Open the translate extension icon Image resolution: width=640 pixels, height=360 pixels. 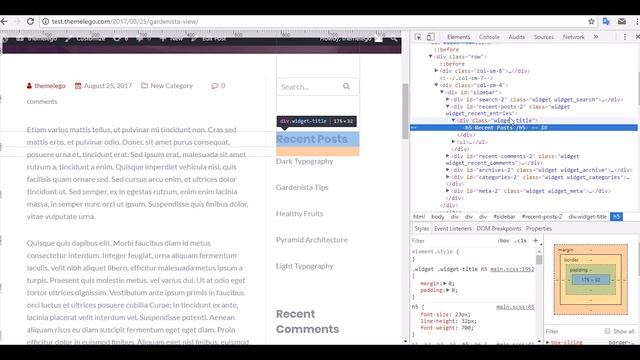pos(606,22)
